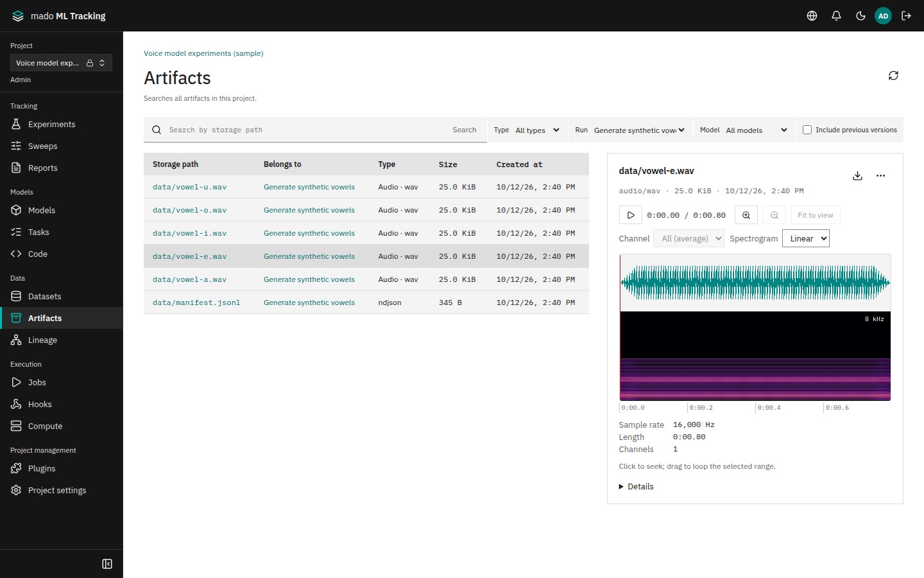The width and height of the screenshot is (924, 578).
Task: Open the notifications bell
Action: [836, 16]
